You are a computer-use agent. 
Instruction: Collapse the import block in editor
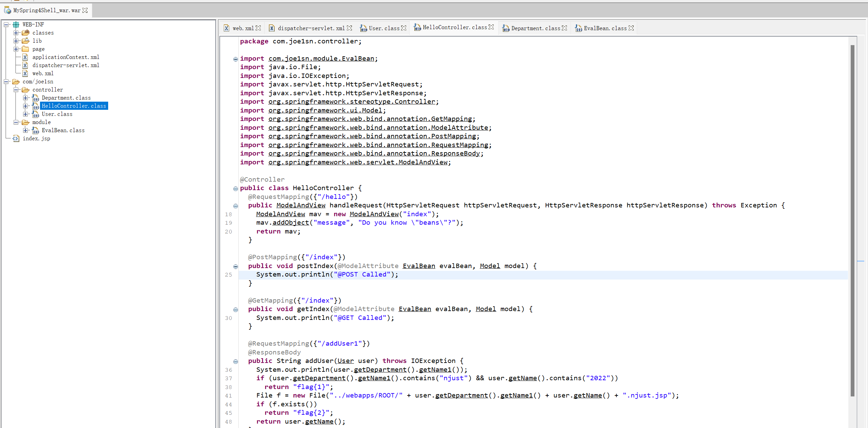coord(236,59)
